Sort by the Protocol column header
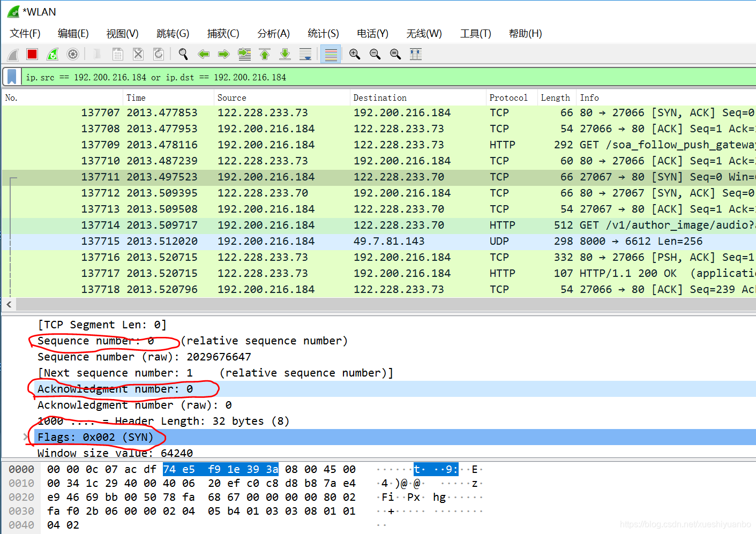This screenshot has width=756, height=534. [x=511, y=97]
